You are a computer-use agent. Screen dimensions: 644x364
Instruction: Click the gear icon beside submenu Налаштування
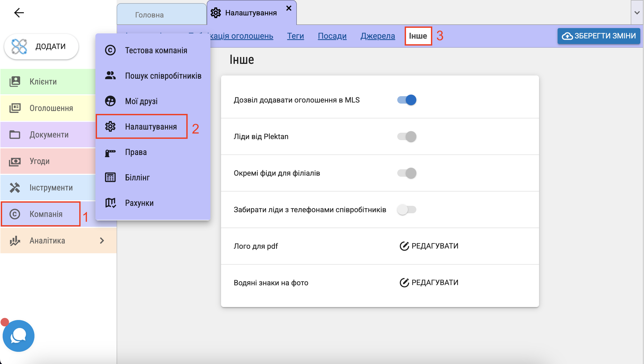click(110, 127)
